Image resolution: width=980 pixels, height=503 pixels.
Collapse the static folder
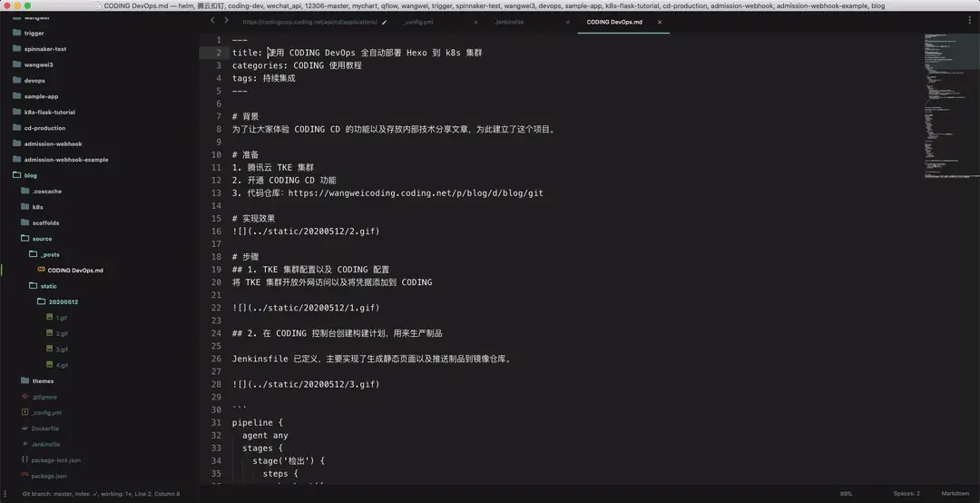tap(34, 285)
